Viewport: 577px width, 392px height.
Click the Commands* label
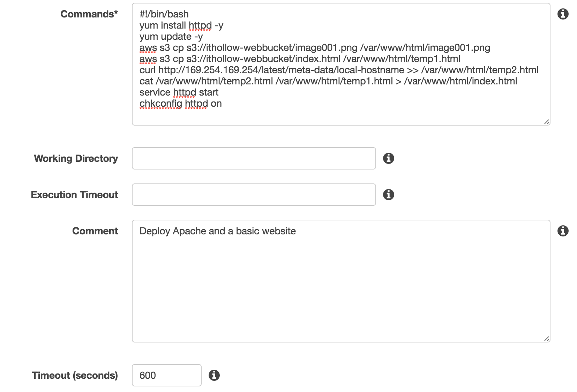[x=89, y=14]
